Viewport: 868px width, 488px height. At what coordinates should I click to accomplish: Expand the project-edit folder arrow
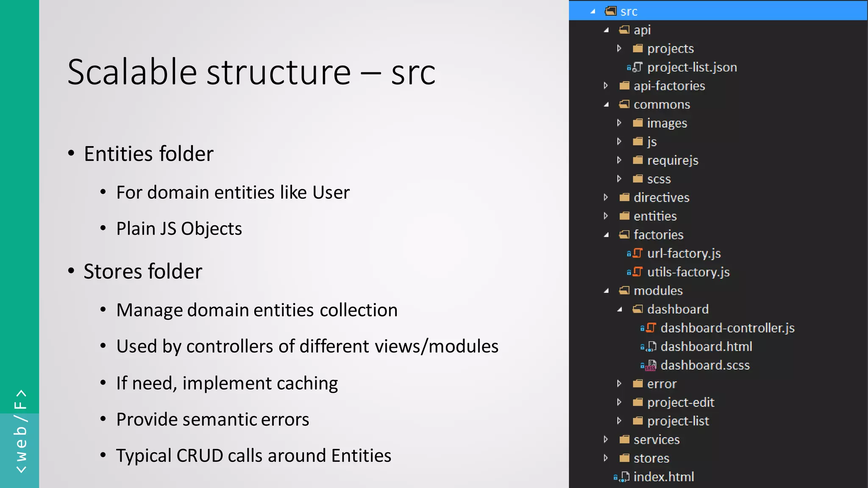[619, 402]
